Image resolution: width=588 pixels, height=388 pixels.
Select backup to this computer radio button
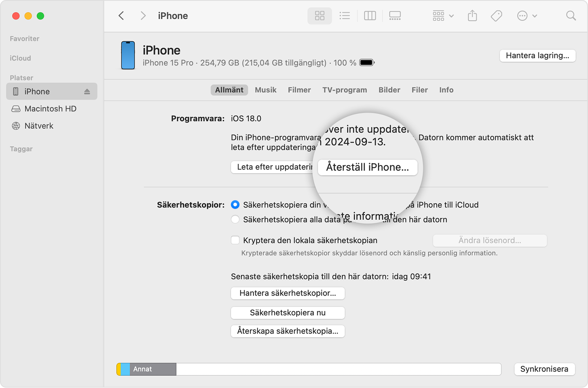tap(235, 219)
